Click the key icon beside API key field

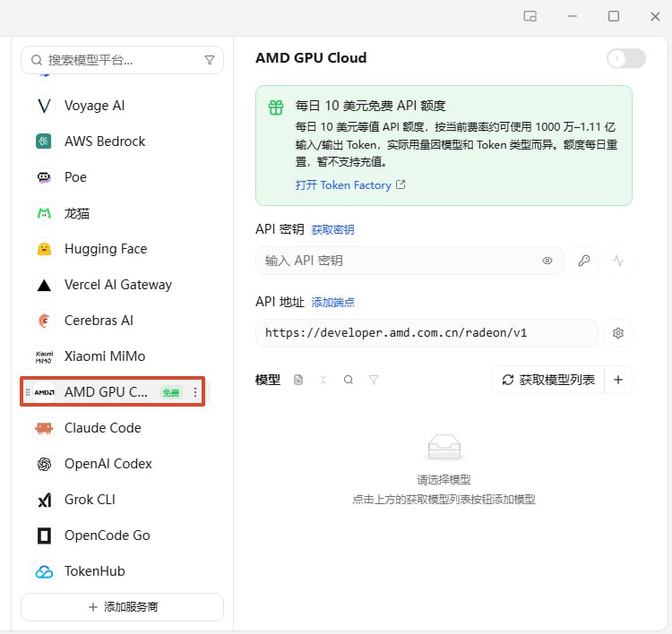(x=583, y=261)
